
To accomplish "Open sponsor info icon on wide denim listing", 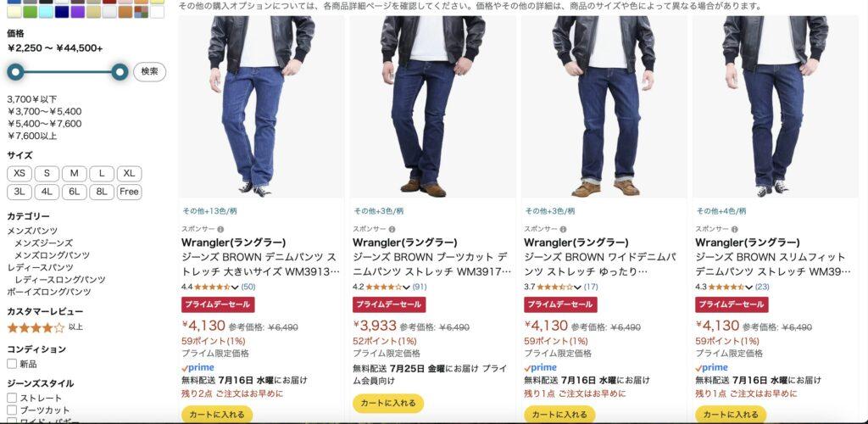I will point(563,229).
